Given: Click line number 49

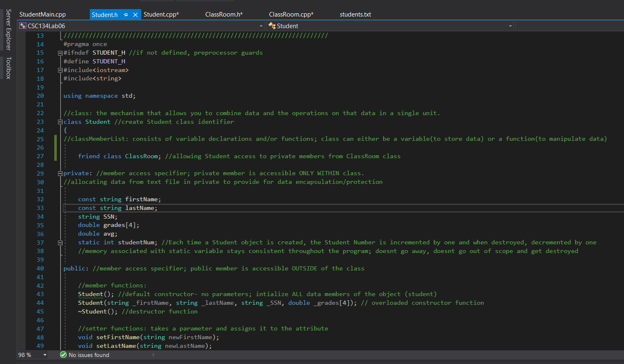Looking at the screenshot, I should pyautogui.click(x=40, y=346).
